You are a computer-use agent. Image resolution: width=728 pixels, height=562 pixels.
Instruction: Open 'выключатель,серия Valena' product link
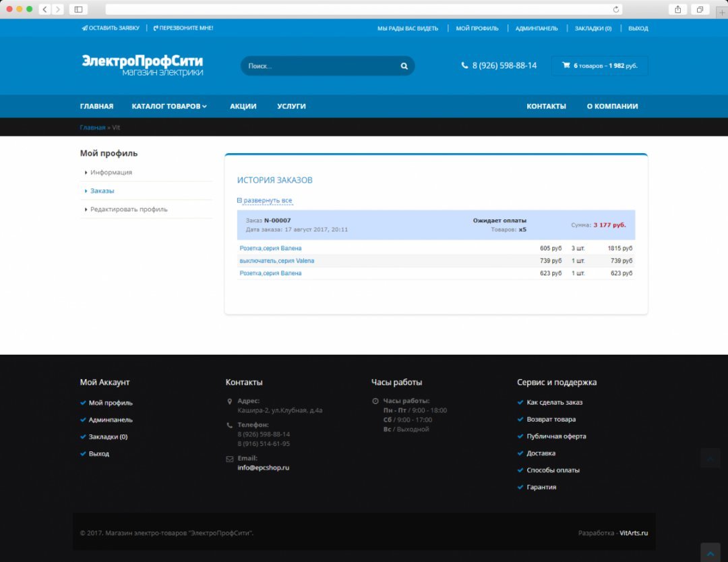(x=277, y=260)
